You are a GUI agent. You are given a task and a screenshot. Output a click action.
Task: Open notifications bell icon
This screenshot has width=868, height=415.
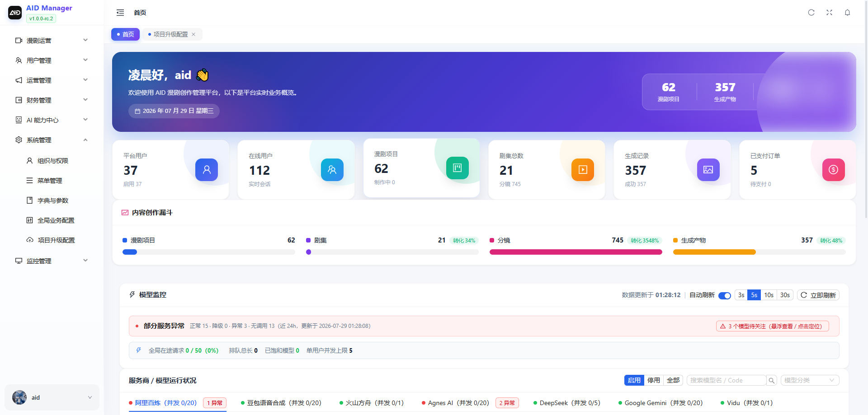[x=848, y=13]
